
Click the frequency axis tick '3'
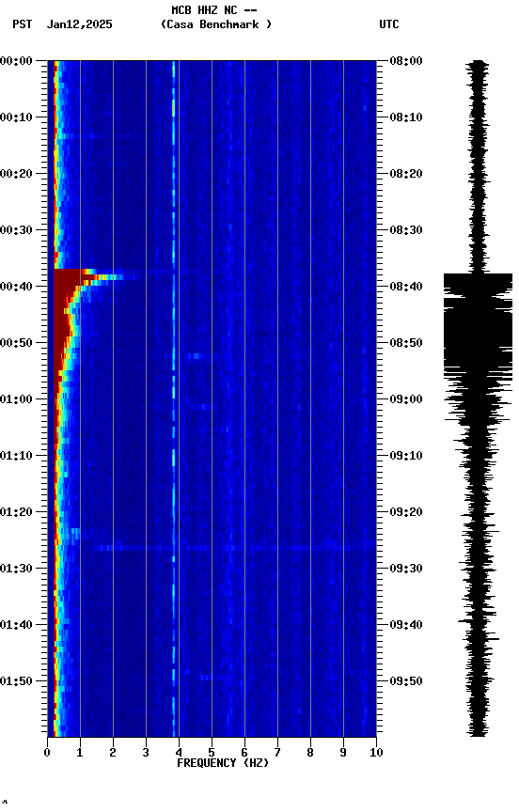tap(146, 754)
